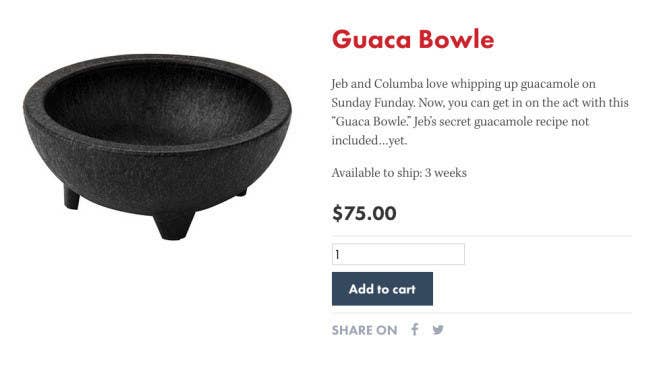This screenshot has height=365, width=652.
Task: Open the black bowl product image
Action: point(157,146)
